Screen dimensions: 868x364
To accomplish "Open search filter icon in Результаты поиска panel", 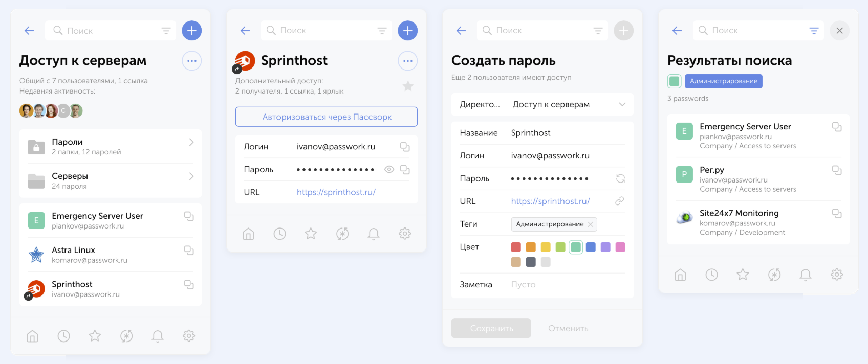I will tap(814, 31).
